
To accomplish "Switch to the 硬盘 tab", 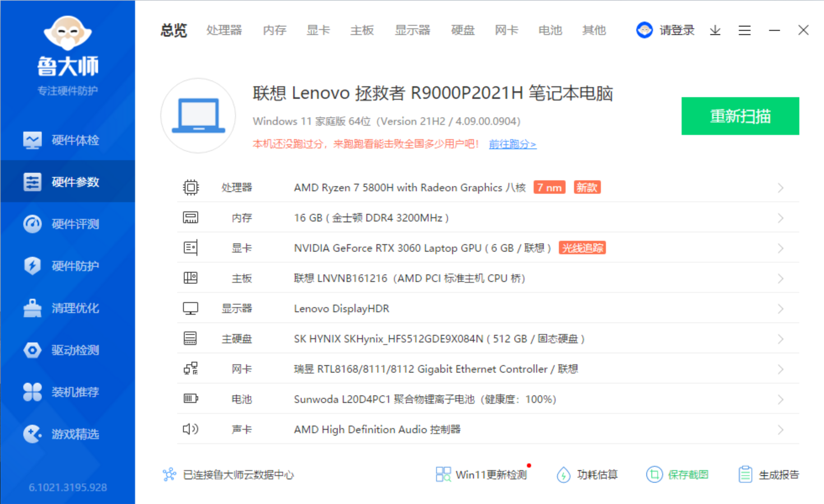I will 463,30.
